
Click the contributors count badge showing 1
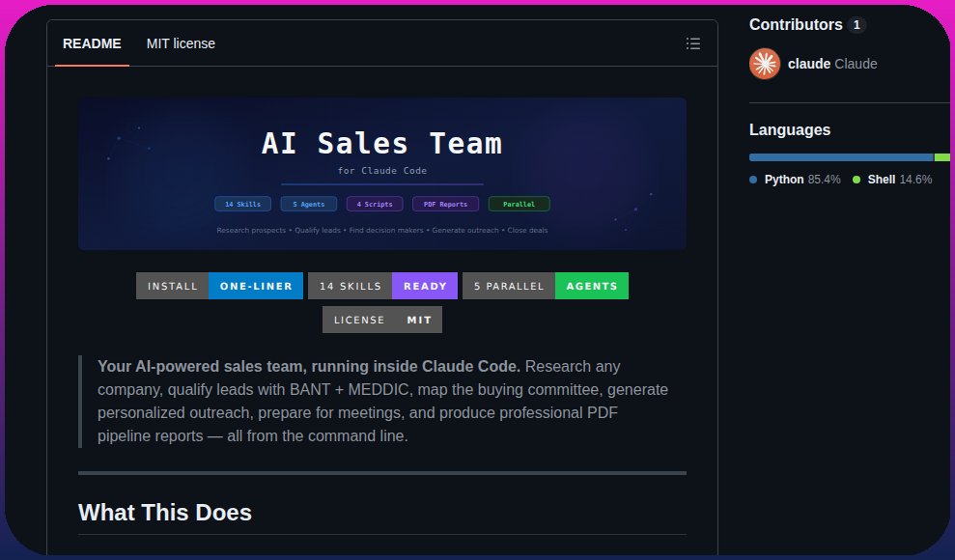tap(857, 25)
